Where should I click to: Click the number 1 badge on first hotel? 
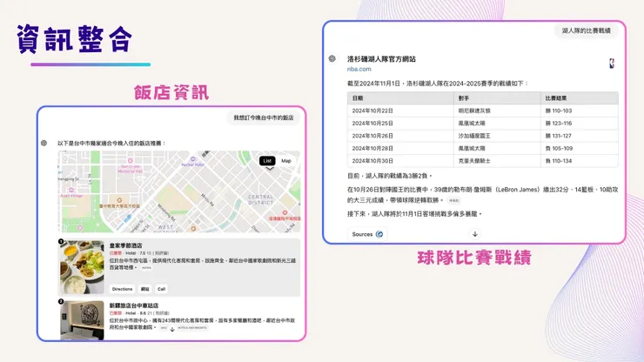click(x=61, y=241)
